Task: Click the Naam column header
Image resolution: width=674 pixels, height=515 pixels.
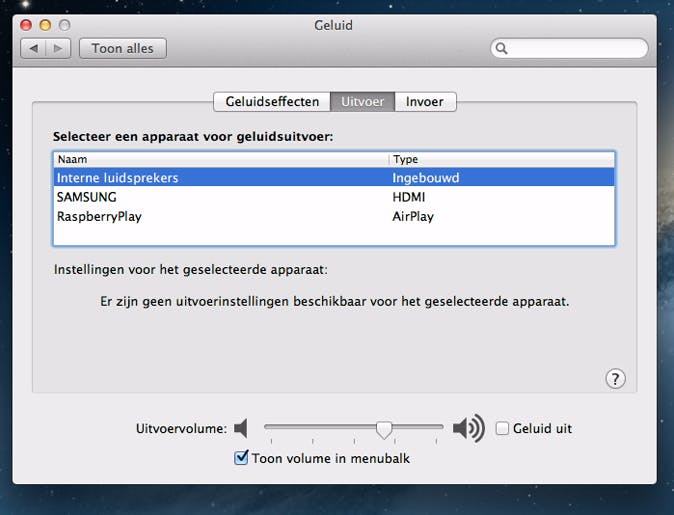Action: (x=221, y=159)
